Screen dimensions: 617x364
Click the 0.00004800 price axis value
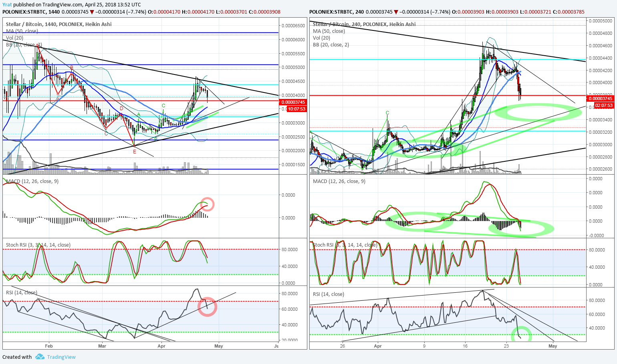point(600,33)
